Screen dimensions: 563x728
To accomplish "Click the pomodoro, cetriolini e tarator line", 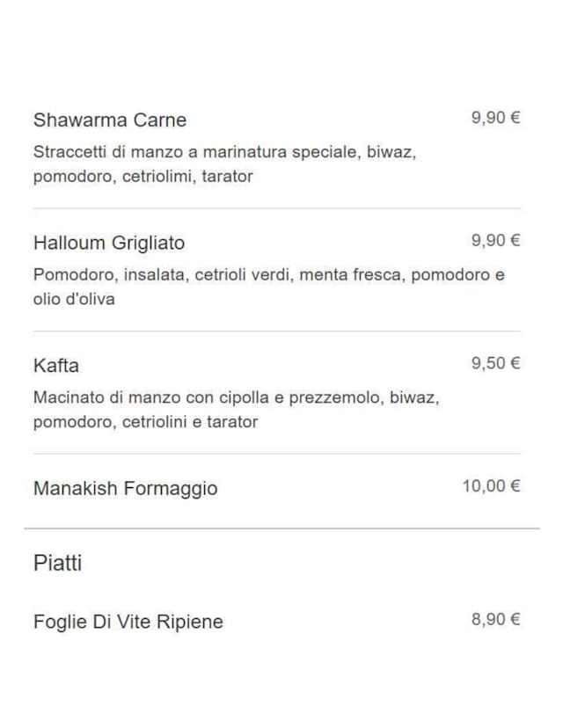I will 146,422.
